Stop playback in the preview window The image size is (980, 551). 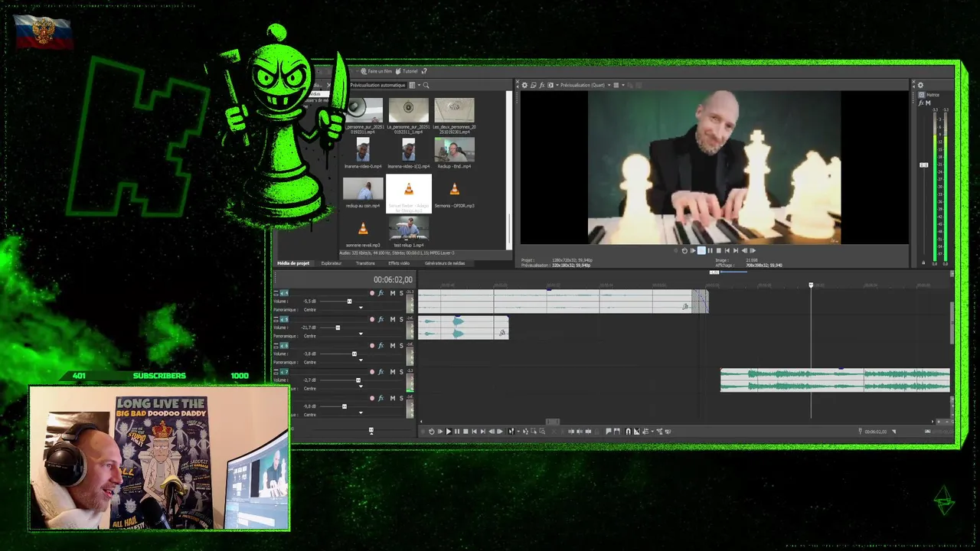[x=718, y=250]
